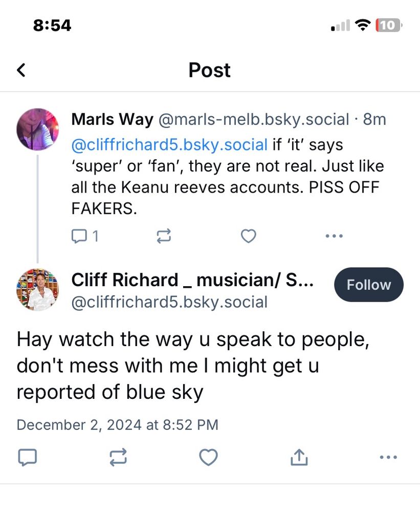
Task: Expand the three-dot menu on Cliff Richard's post
Action: [388, 457]
